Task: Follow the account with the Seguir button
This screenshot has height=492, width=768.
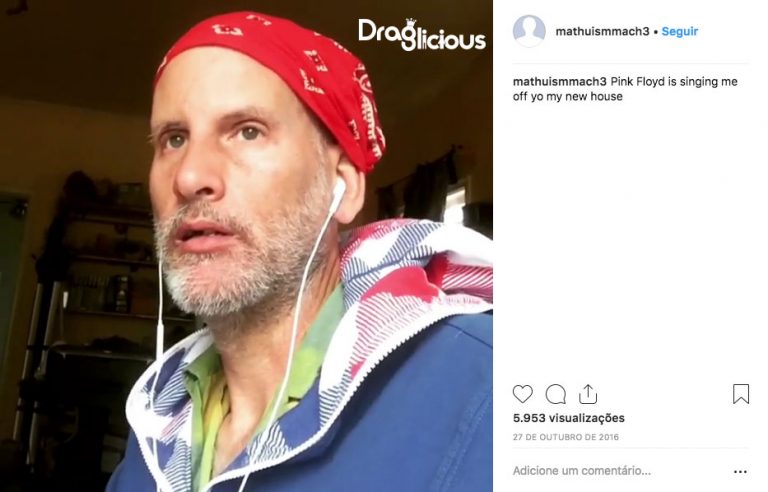Action: pyautogui.click(x=679, y=31)
